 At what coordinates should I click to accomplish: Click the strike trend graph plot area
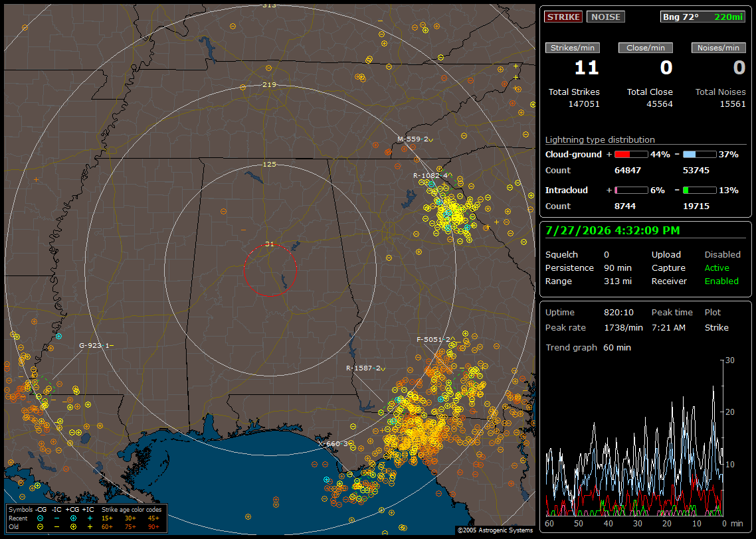634,438
